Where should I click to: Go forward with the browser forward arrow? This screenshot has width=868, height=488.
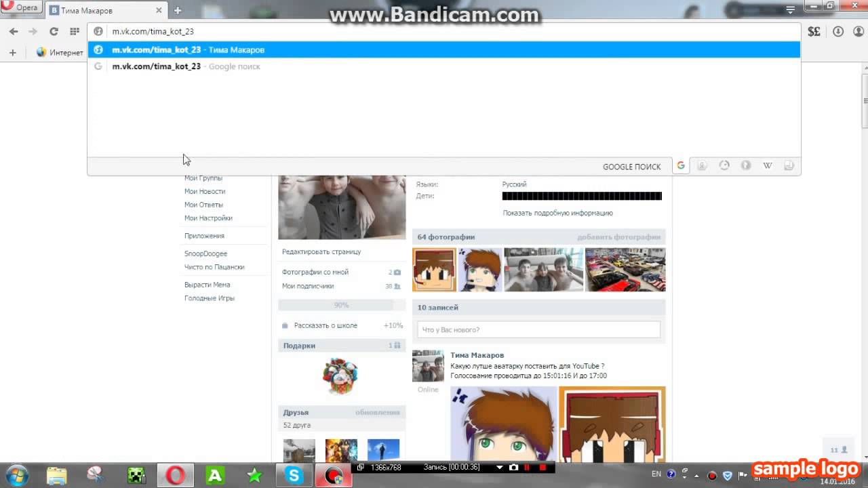pyautogui.click(x=33, y=31)
